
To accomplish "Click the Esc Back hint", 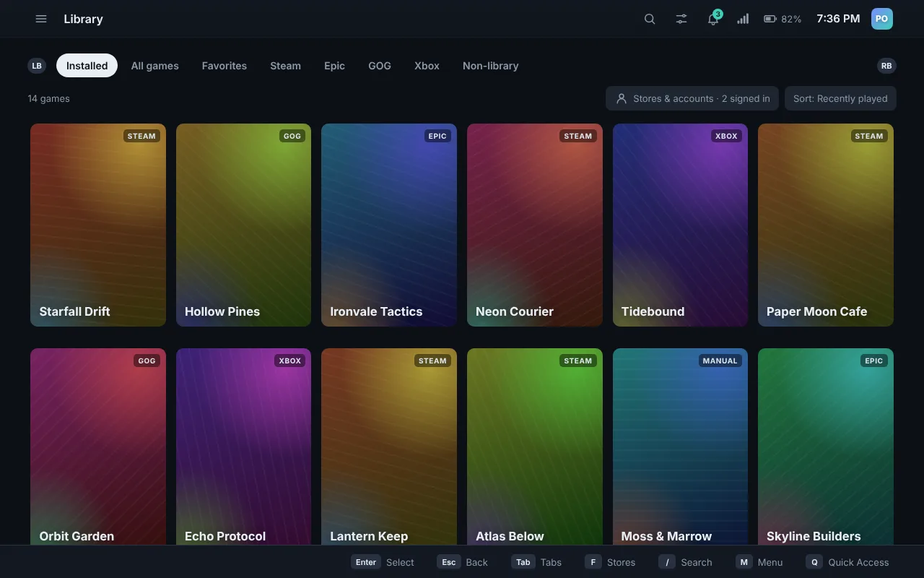I will 462,562.
